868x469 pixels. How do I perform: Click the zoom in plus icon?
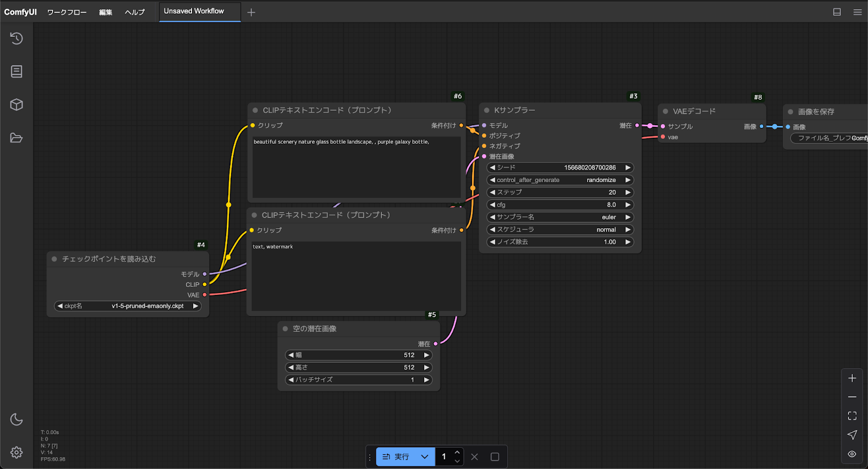coord(852,378)
